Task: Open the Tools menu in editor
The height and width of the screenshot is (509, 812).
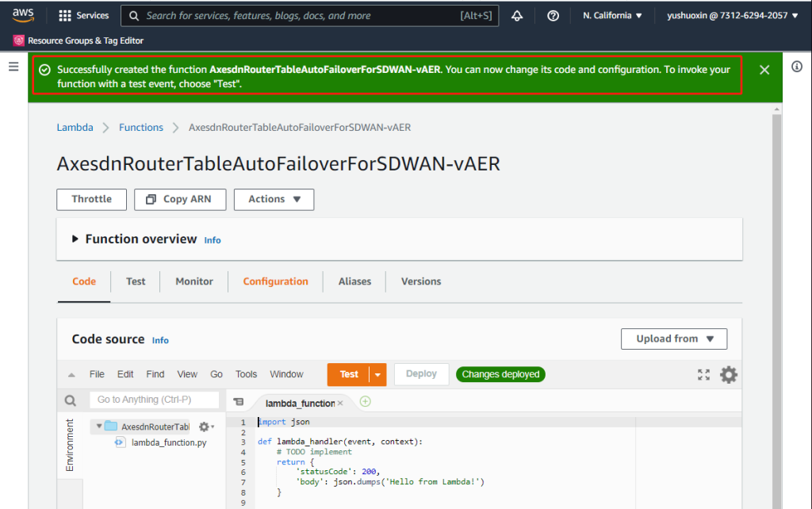Action: tap(246, 374)
